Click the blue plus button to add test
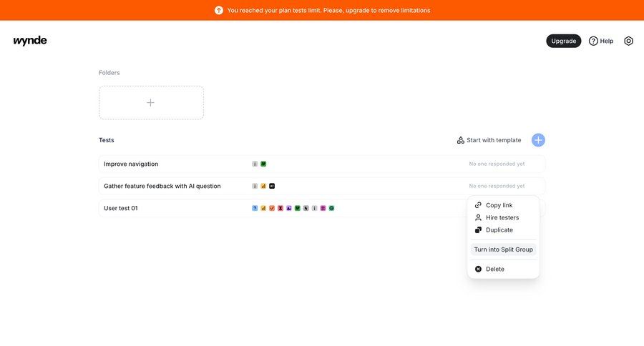Viewport: 644px width, 346px height. tap(538, 140)
